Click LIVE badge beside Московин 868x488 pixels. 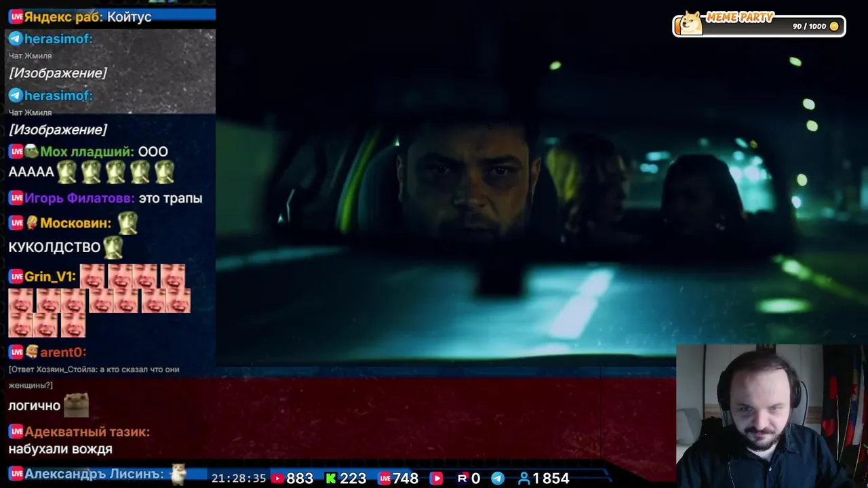[16, 223]
